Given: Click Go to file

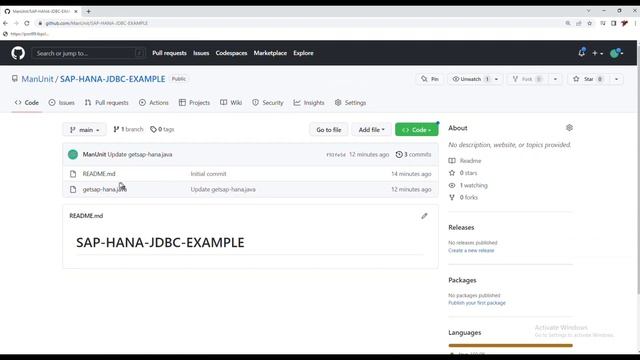Looking at the screenshot, I should pos(329,130).
